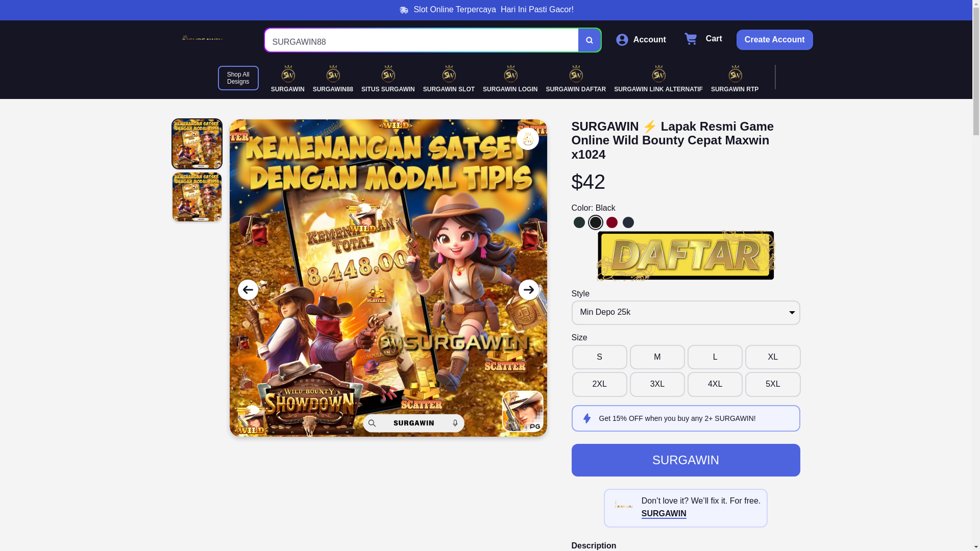Open SURGAWIN SLOT menu label
Viewport: 980px width, 551px height.
[449, 89]
